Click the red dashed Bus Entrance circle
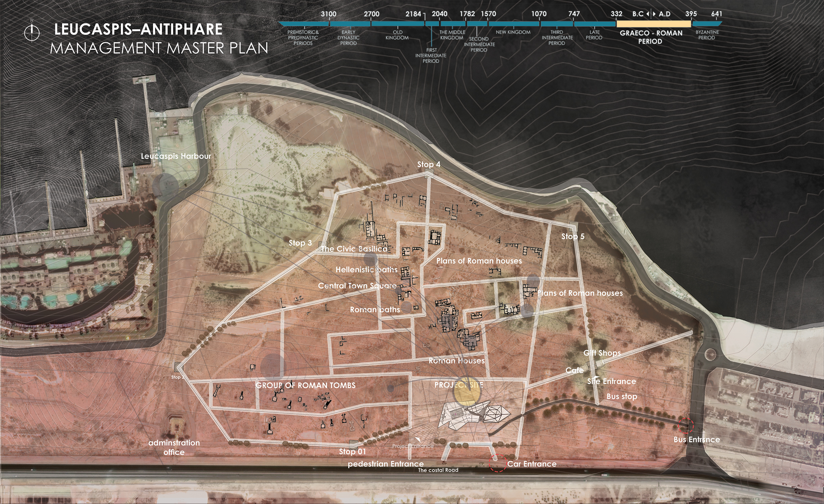The image size is (824, 504). (x=685, y=425)
